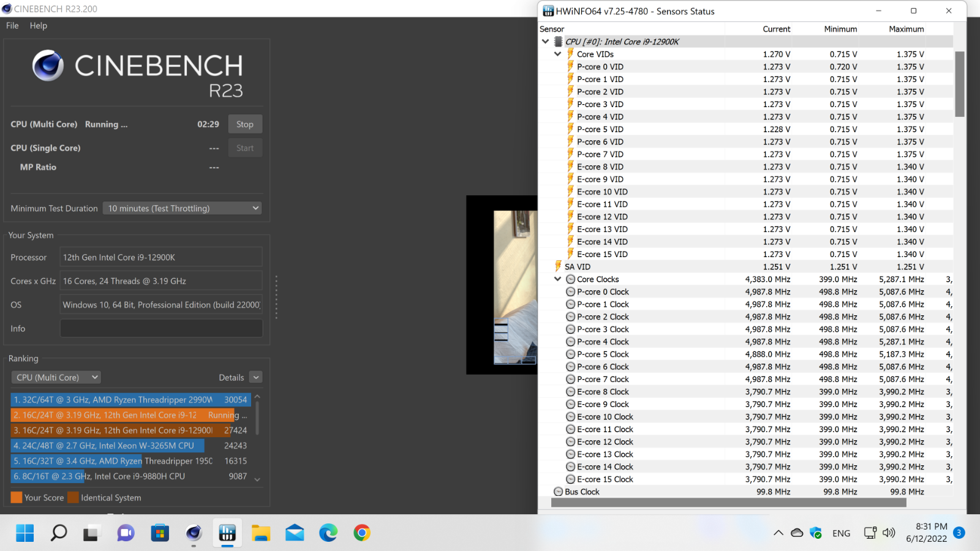Viewport: 980px width, 551px height.
Task: Select the E-core 12 VID row
Action: coord(745,217)
